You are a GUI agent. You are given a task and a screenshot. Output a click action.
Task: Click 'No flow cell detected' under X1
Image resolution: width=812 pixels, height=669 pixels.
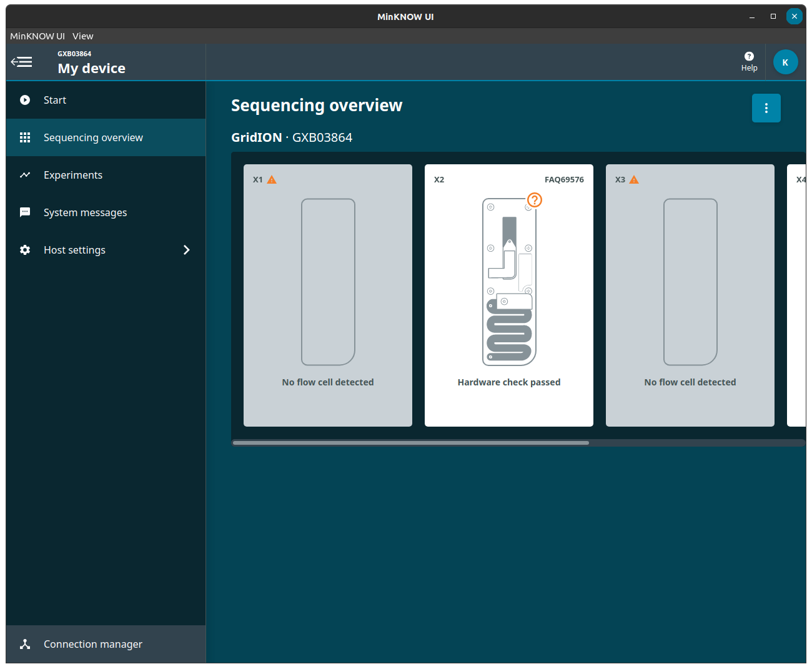coord(328,382)
